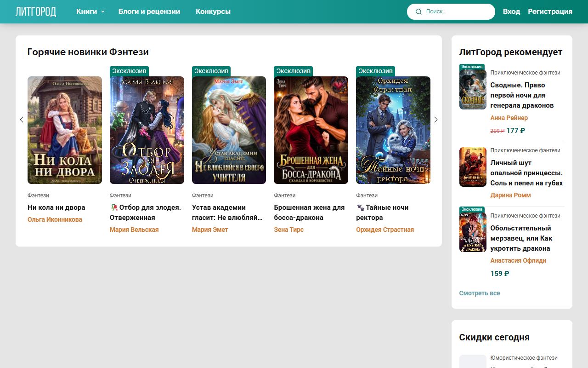The height and width of the screenshot is (368, 588).
Task: Focus the Поиск search field
Action: (451, 11)
